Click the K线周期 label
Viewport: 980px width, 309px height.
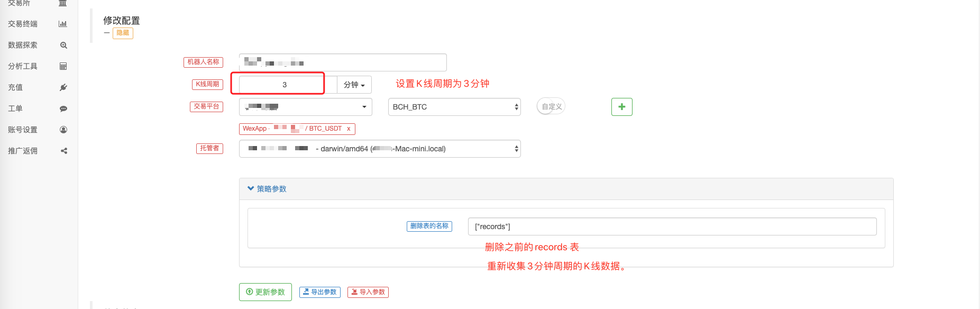click(208, 84)
